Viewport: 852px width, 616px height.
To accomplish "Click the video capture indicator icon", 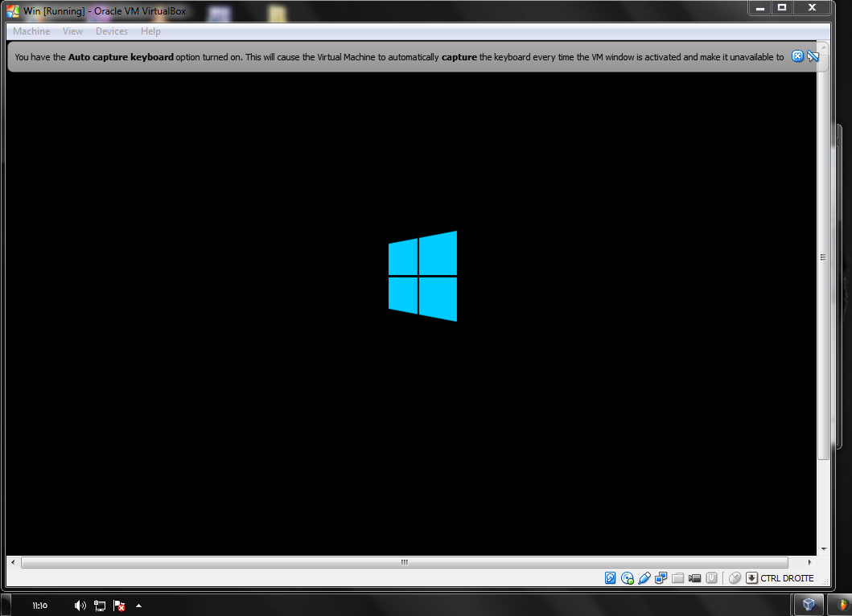I will click(694, 578).
